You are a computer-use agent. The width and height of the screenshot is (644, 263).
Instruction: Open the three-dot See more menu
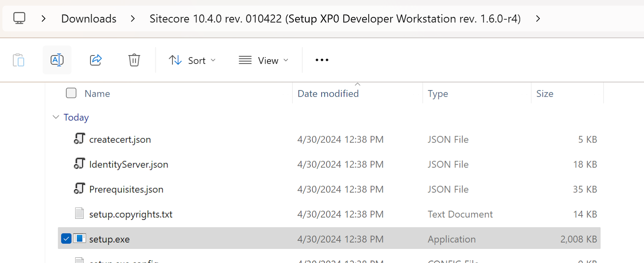pos(322,60)
